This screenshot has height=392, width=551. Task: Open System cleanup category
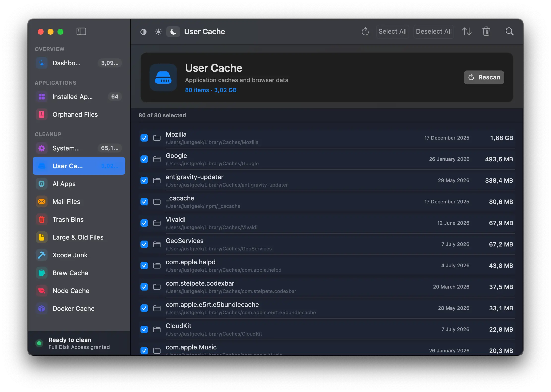tap(79, 148)
